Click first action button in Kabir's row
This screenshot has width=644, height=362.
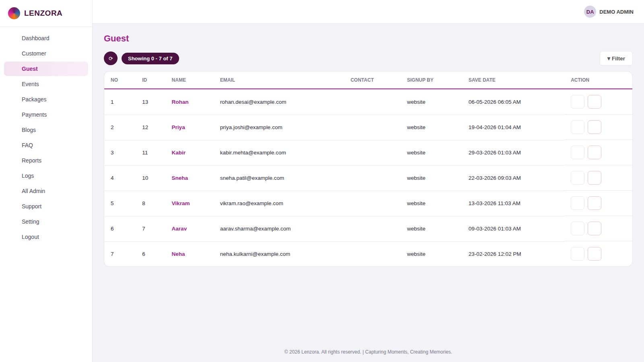tap(578, 152)
